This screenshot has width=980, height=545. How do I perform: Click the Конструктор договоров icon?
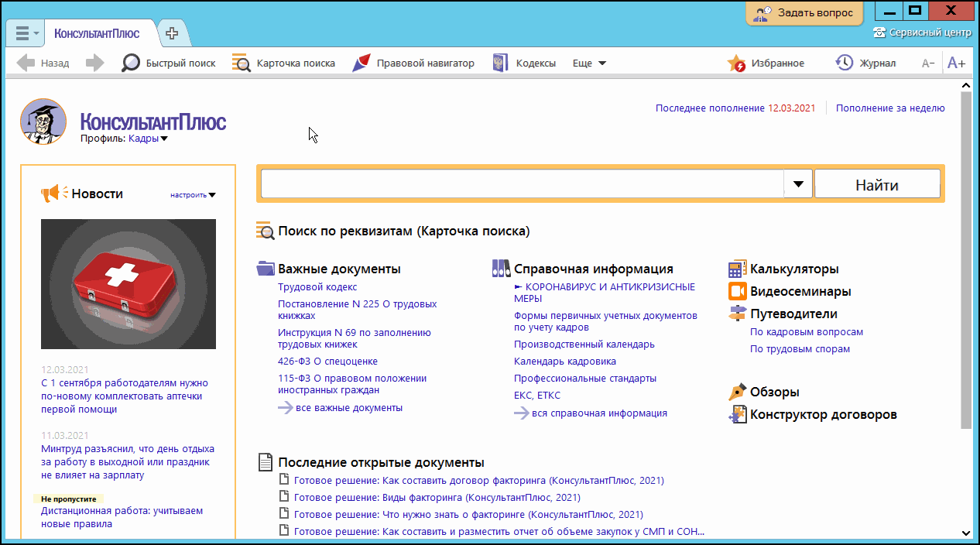pos(737,414)
